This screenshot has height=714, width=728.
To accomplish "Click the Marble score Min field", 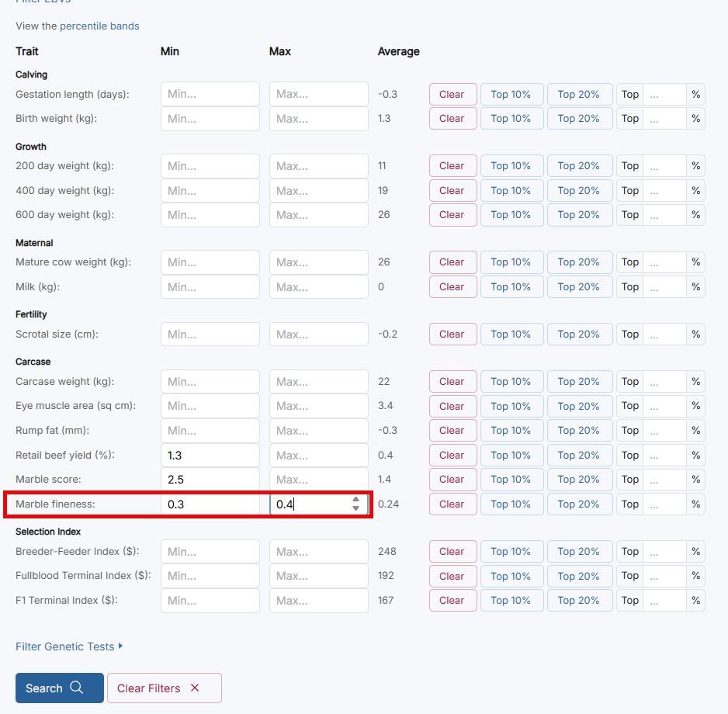I will pyautogui.click(x=210, y=480).
